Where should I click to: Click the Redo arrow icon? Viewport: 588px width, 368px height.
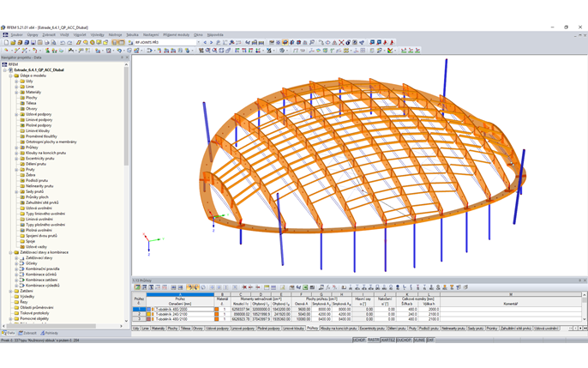(69, 42)
